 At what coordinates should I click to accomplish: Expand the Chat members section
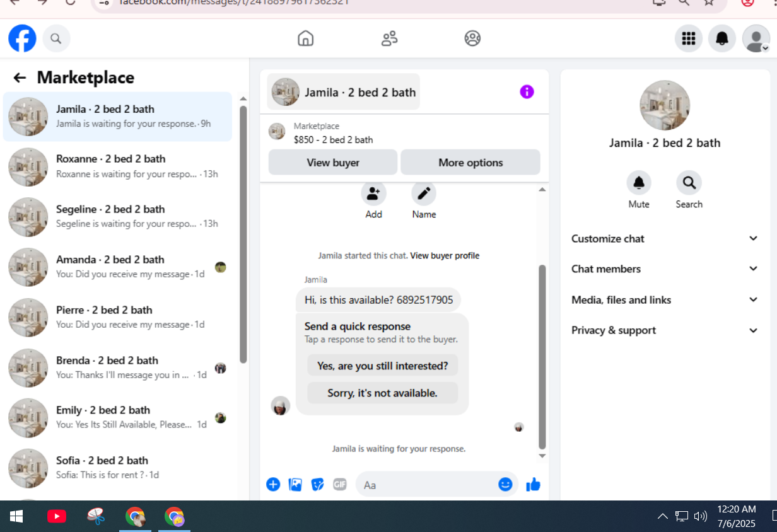pos(665,269)
